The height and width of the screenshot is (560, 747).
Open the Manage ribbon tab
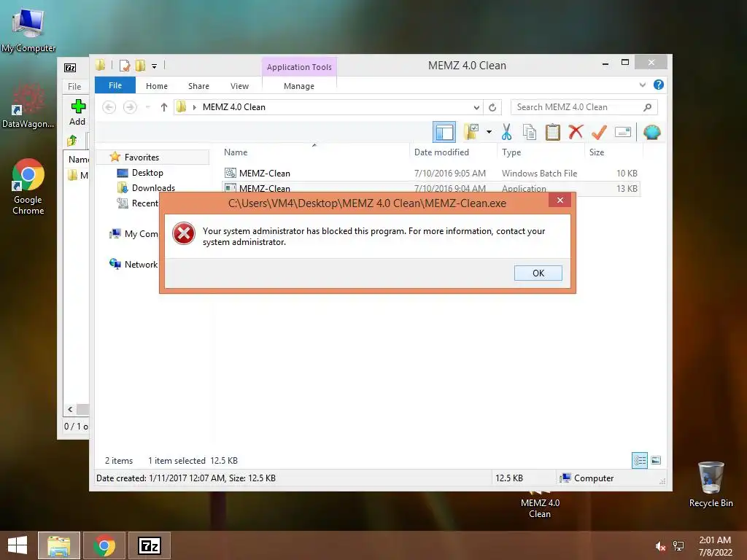pos(298,86)
